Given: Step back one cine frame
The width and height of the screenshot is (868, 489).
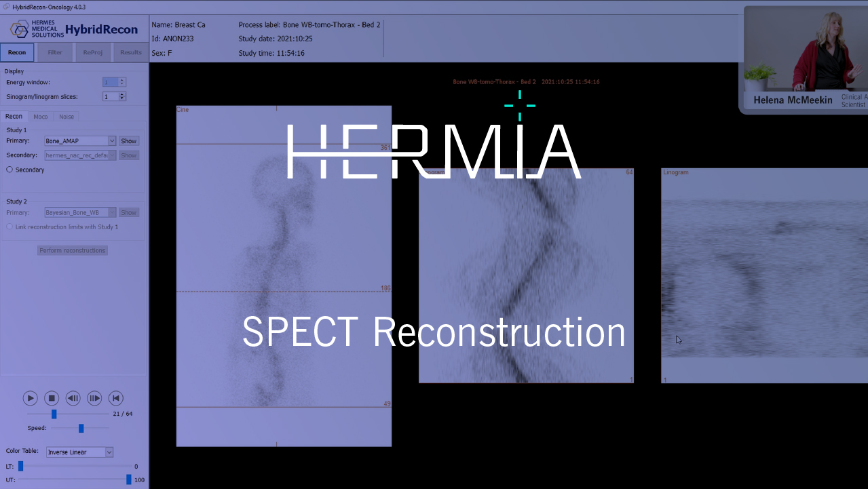Looking at the screenshot, I should click(x=73, y=398).
